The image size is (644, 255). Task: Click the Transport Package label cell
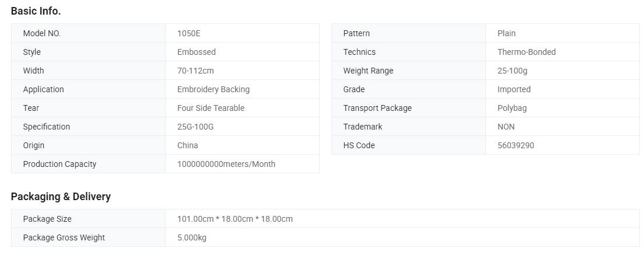(x=408, y=108)
